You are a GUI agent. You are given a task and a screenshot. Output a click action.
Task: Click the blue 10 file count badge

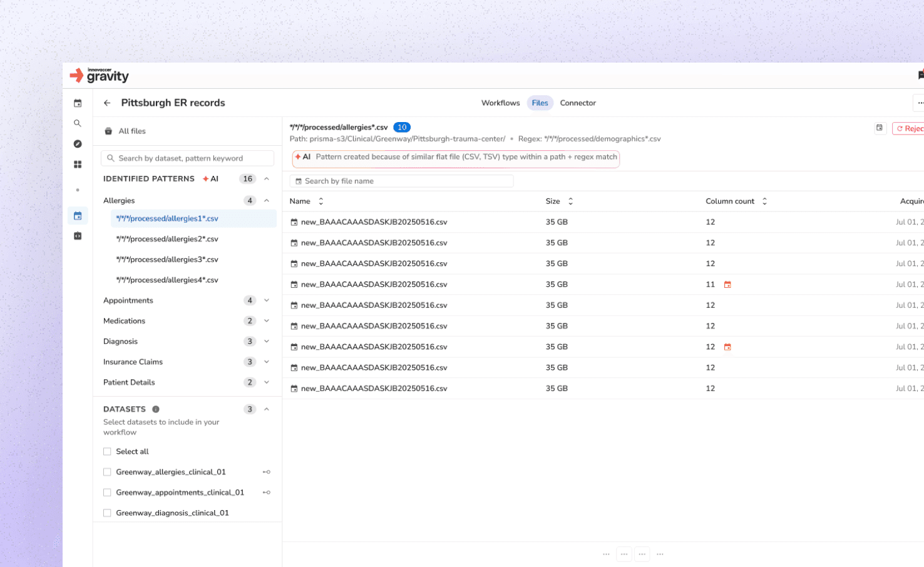[x=402, y=127]
